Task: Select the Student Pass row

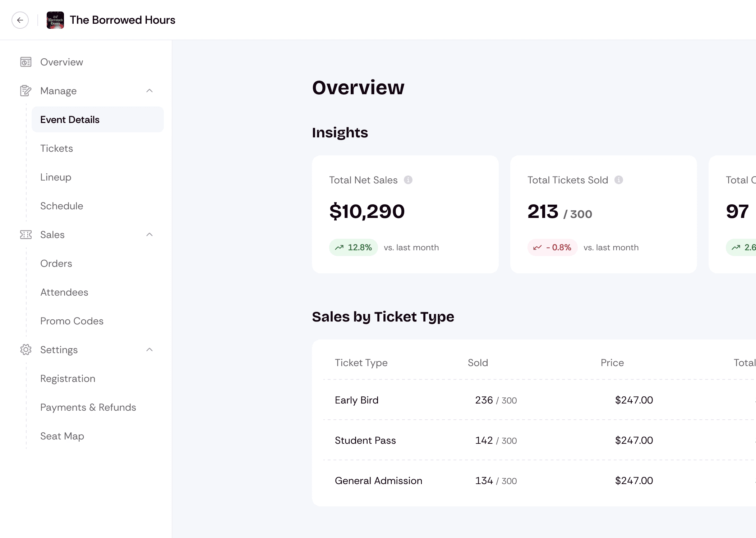Action: point(539,440)
